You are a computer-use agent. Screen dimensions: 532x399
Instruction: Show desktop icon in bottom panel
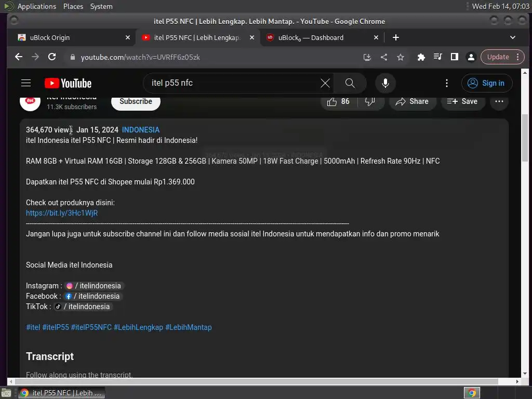6,393
